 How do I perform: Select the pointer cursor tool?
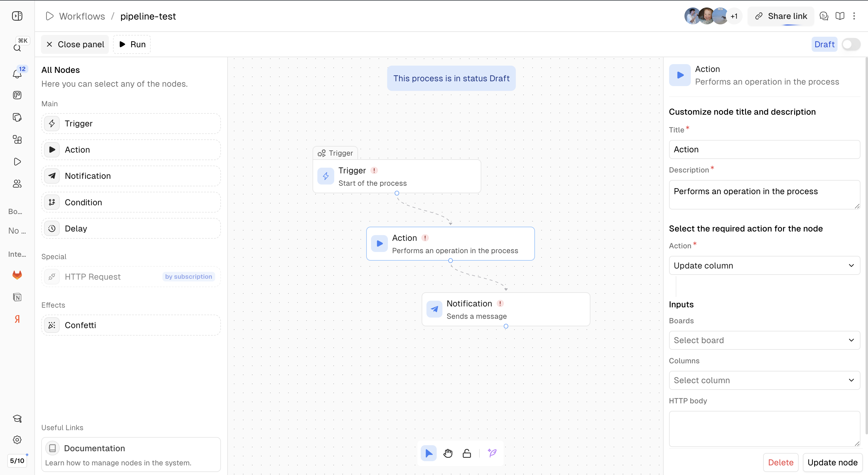[x=429, y=453]
